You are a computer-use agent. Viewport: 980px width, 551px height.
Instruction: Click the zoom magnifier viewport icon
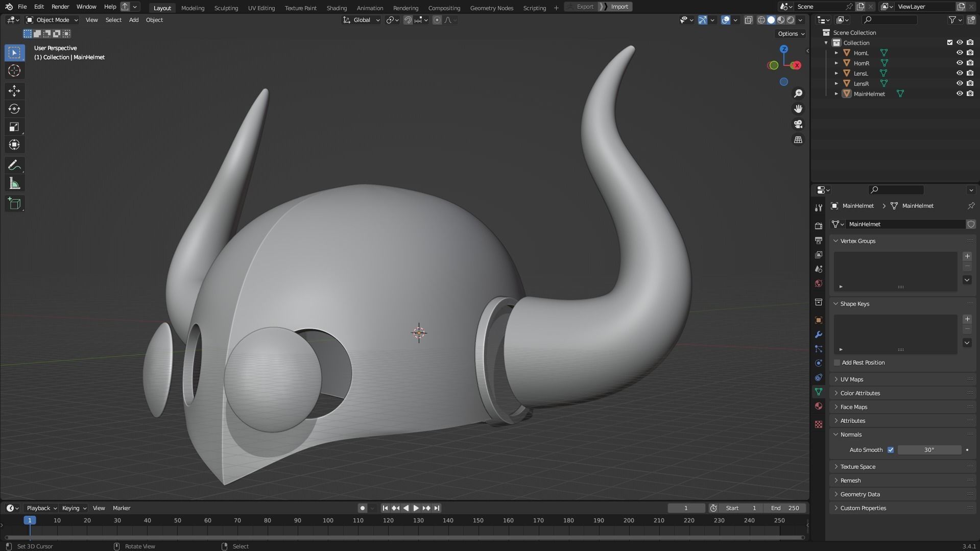point(798,93)
